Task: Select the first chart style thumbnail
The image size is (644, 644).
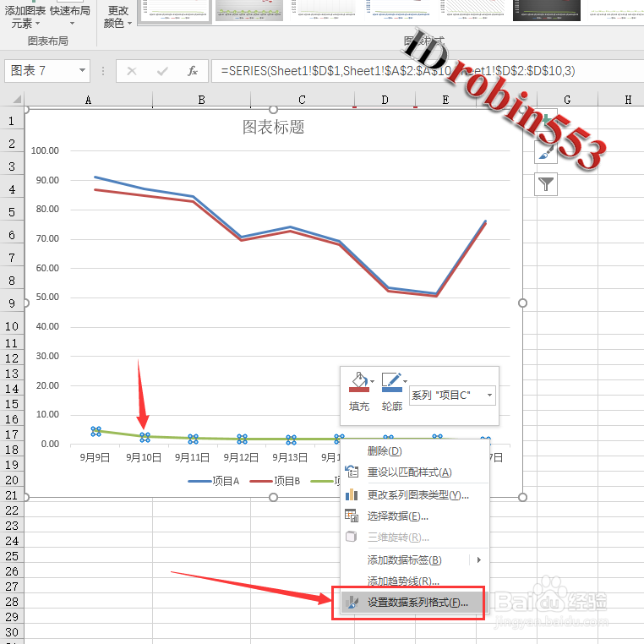Action: pos(175,11)
